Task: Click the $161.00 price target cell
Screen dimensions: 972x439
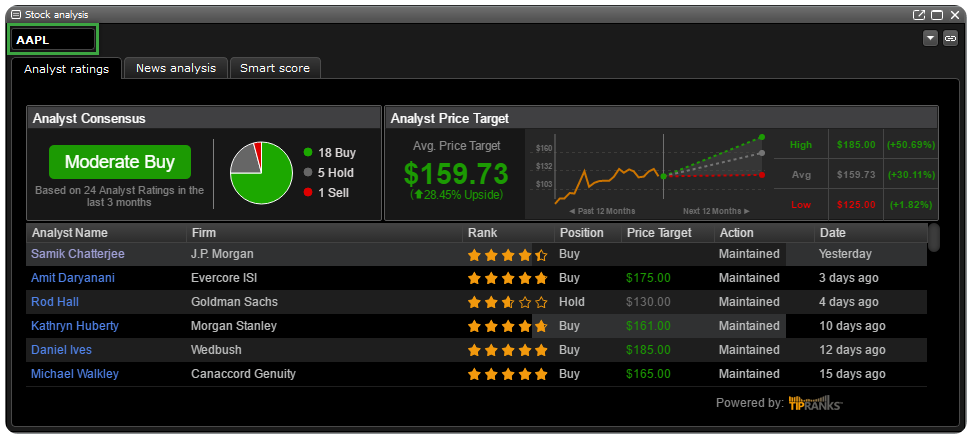Action: [648, 326]
